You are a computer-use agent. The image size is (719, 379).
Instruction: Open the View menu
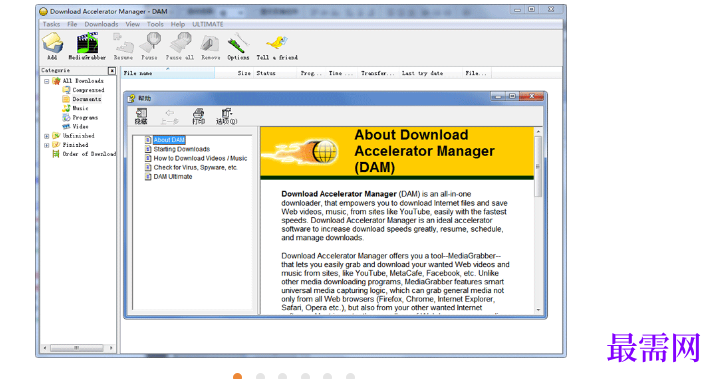(133, 24)
